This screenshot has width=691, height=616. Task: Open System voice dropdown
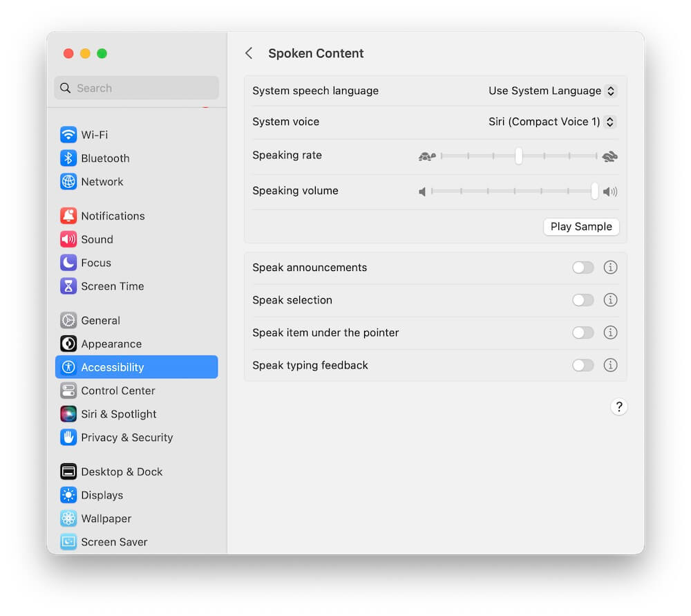tap(553, 122)
